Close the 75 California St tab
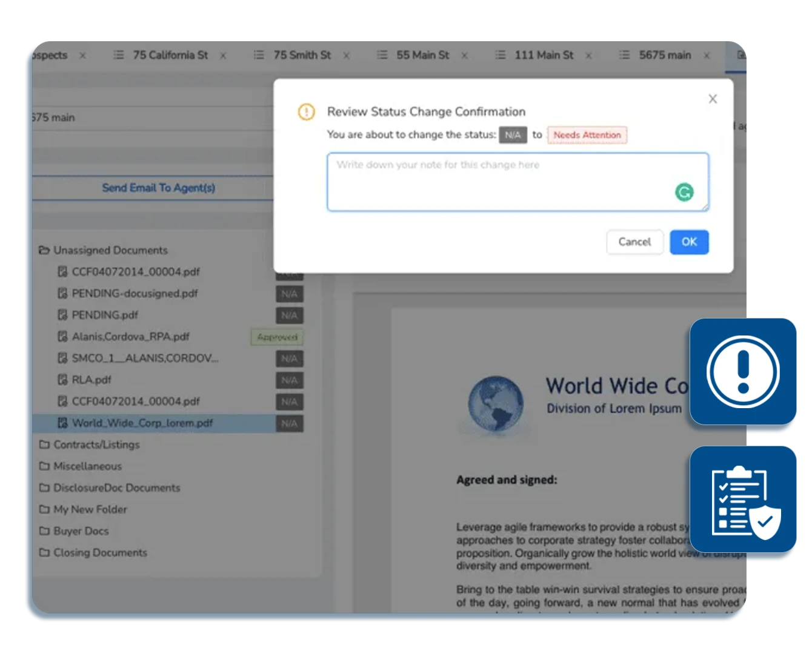Image resolution: width=812 pixels, height=654 pixels. point(223,56)
